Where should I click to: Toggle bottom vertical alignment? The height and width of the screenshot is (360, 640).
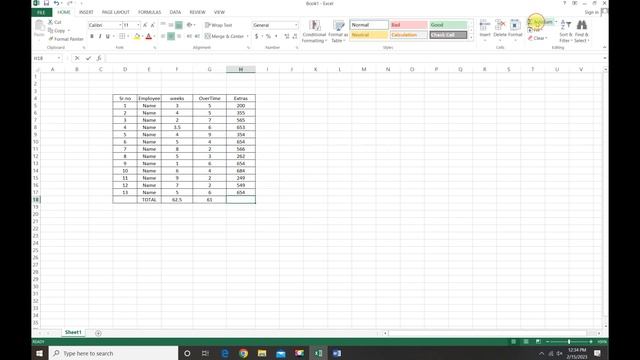[x=179, y=25]
